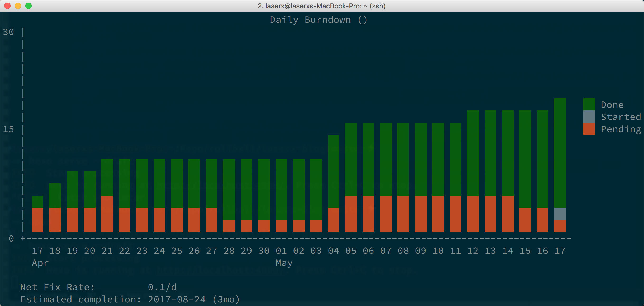
Task: Click the Done legend label
Action: pyautogui.click(x=612, y=105)
